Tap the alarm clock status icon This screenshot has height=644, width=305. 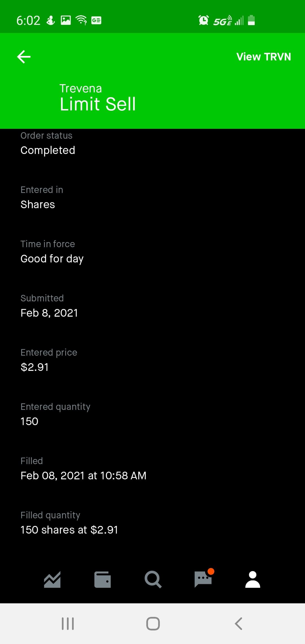pyautogui.click(x=203, y=20)
